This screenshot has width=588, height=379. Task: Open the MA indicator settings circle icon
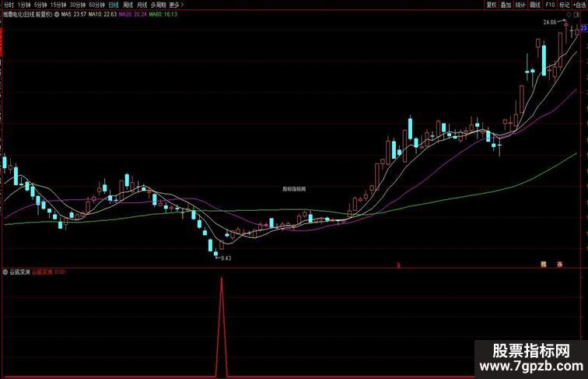(57, 14)
